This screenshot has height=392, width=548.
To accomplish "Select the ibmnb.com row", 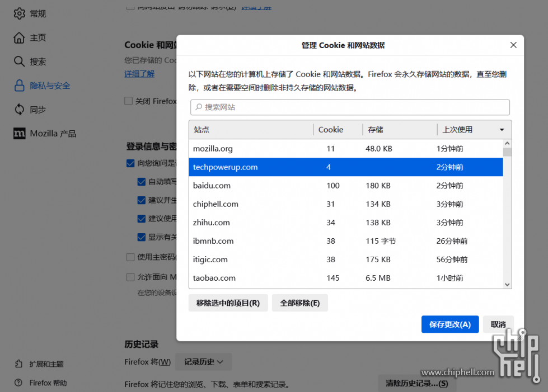I will click(x=346, y=241).
